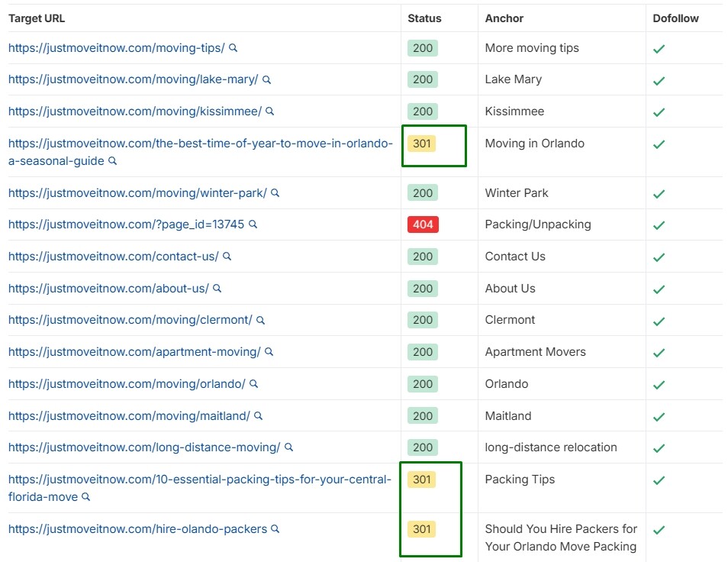728x562 pixels.
Task: Open the moving/maitland URL link
Action: (129, 416)
